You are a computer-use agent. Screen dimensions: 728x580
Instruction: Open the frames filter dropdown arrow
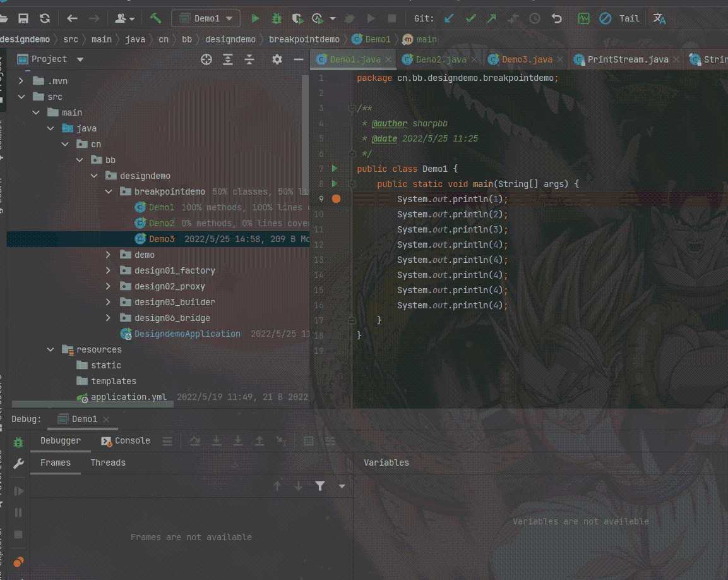tap(342, 486)
